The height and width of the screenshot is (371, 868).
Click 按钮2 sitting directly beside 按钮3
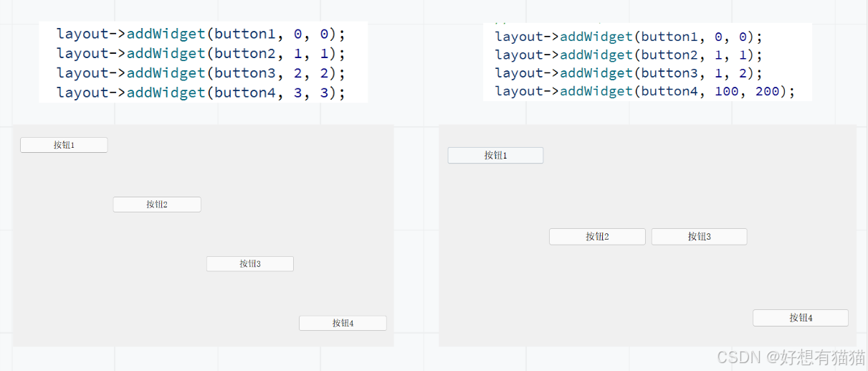click(597, 237)
